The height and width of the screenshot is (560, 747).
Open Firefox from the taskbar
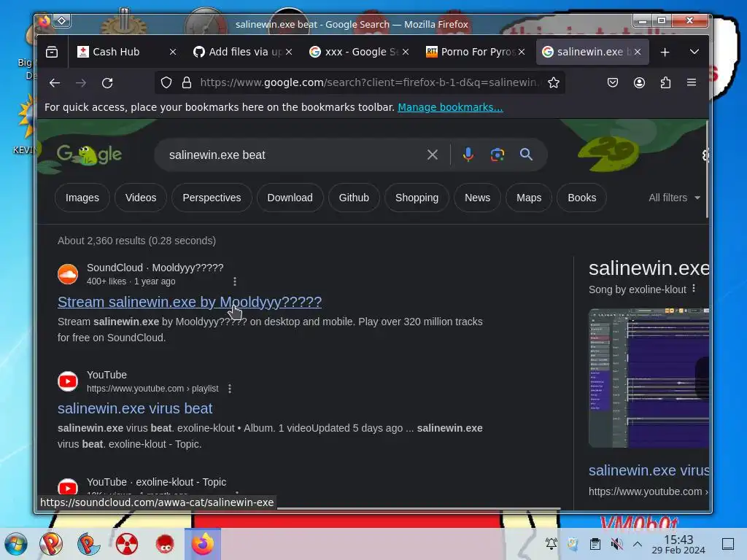tap(203, 544)
